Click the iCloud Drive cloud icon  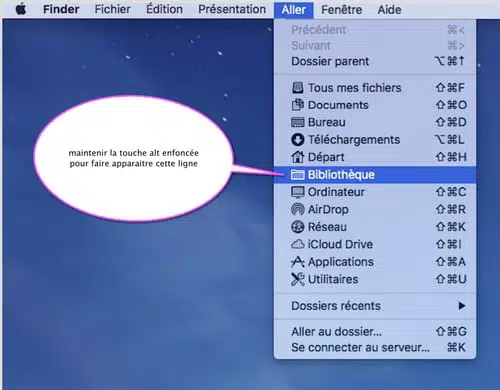[297, 244]
